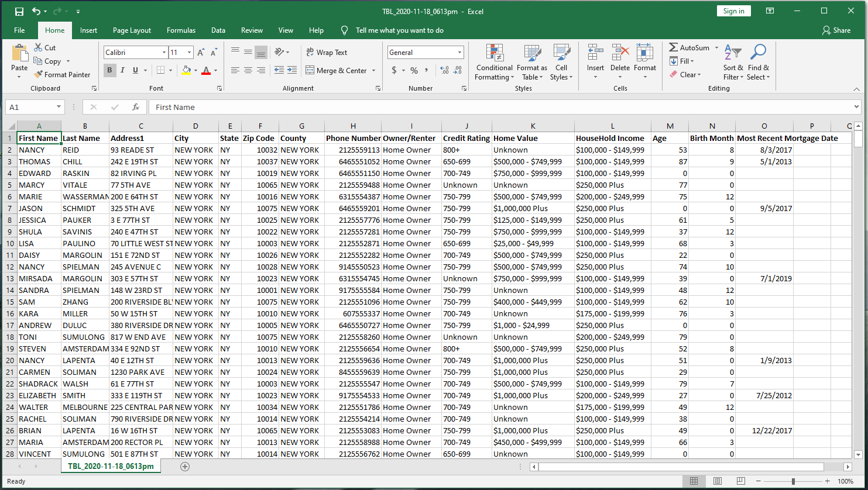
Task: Click the Share button
Action: click(x=836, y=30)
